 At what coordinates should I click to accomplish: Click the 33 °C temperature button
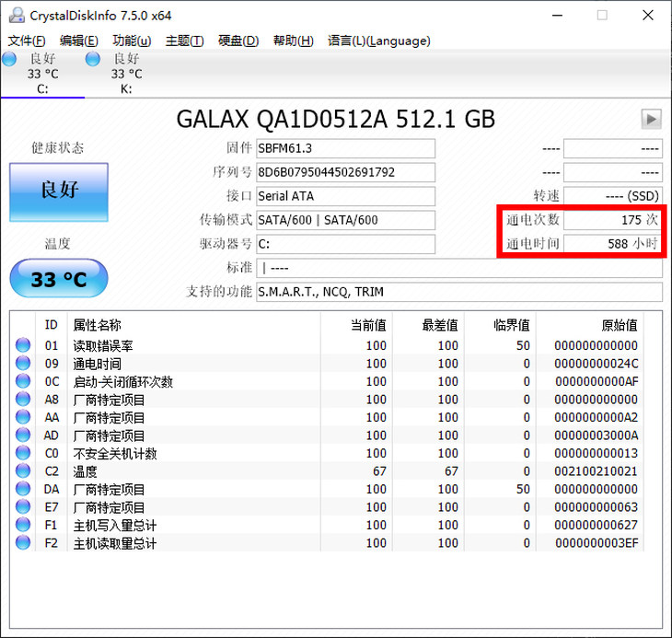(x=59, y=279)
